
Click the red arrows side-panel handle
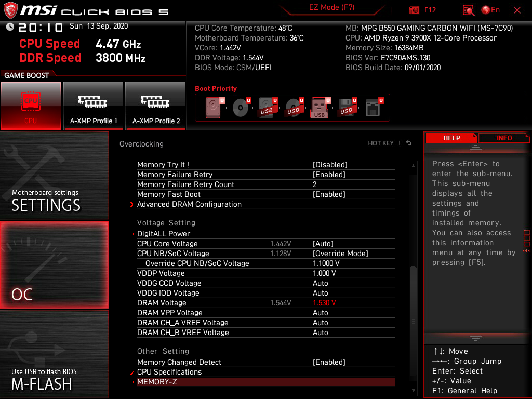526,251
